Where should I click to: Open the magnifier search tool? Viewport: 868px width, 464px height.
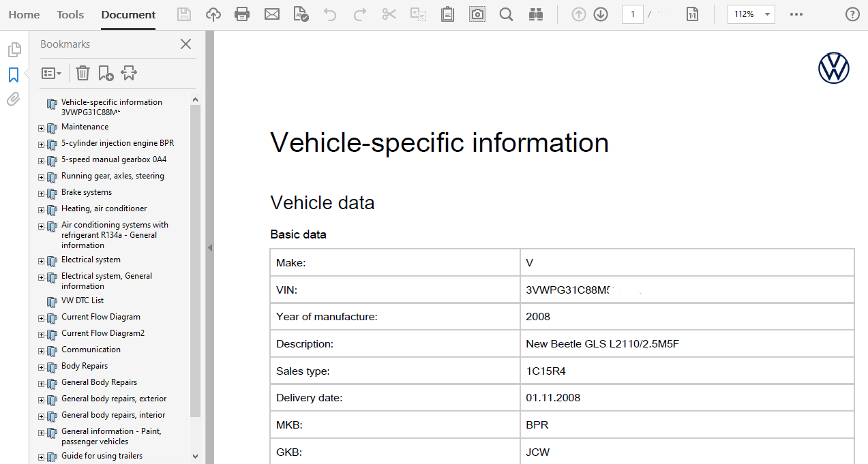[x=506, y=14]
